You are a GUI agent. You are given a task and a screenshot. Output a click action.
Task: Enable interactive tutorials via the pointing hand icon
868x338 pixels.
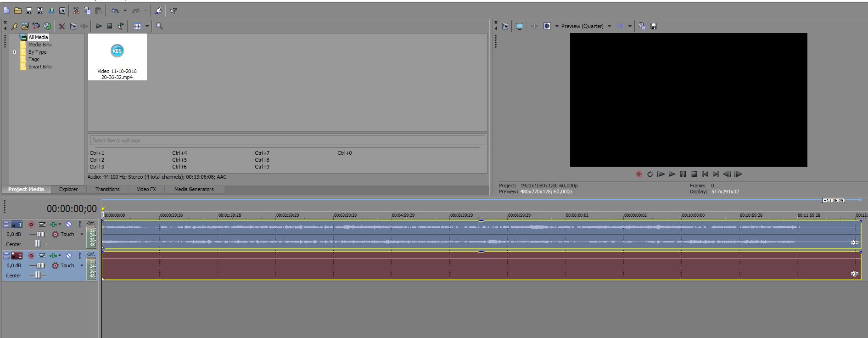point(158,11)
